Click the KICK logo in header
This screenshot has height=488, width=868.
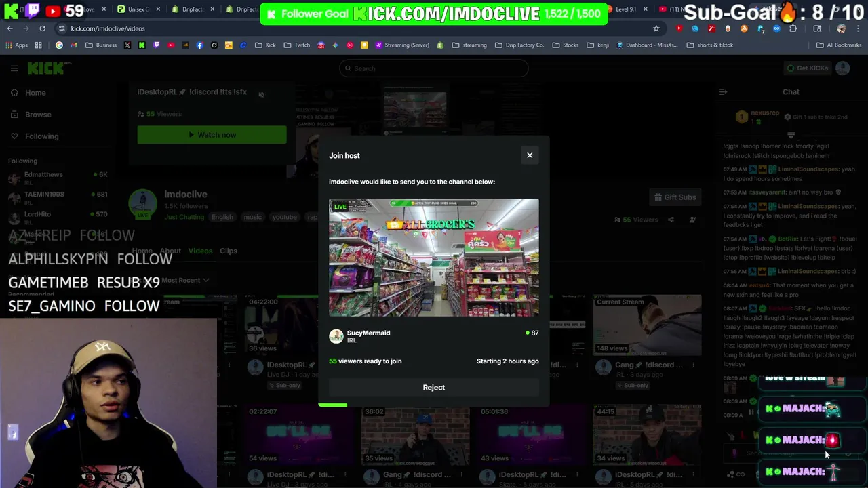(47, 68)
